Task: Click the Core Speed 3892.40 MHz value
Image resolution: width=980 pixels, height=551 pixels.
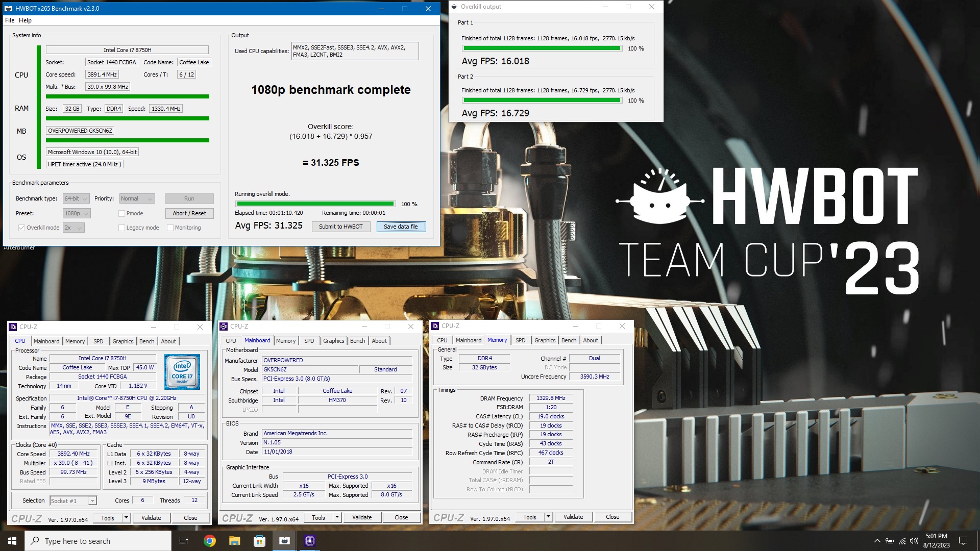Action: click(73, 454)
